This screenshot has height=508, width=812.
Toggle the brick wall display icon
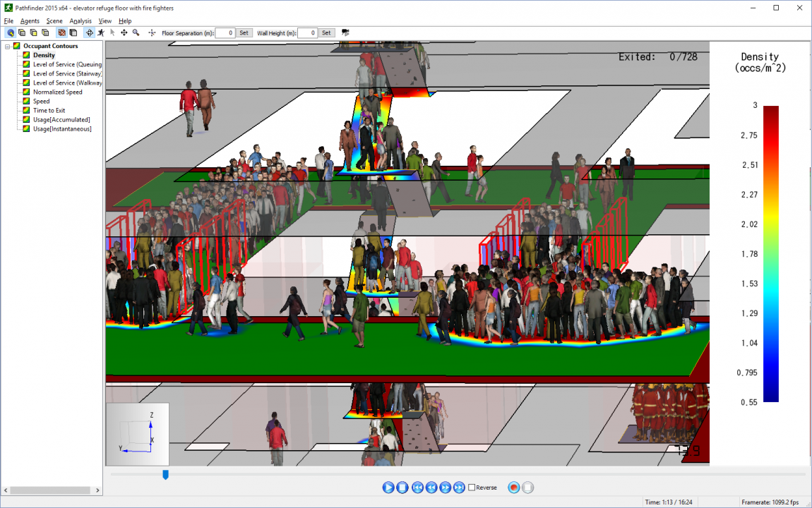click(x=61, y=32)
